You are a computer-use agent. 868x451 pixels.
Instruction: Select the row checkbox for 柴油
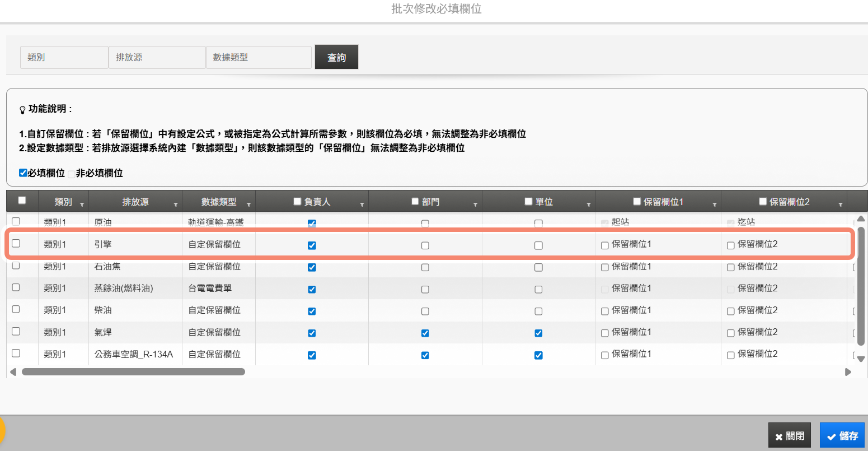[16, 309]
